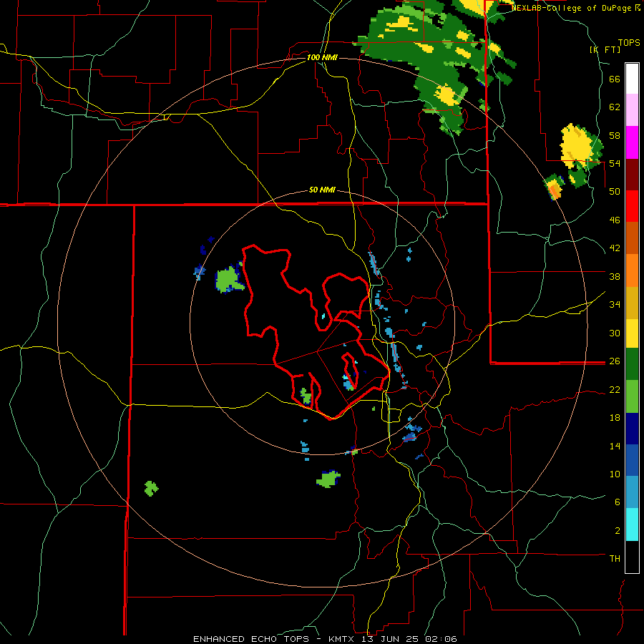Screen dimensions: 644x644
Task: Select the 10 value on the tops scale
Action: 615,474
